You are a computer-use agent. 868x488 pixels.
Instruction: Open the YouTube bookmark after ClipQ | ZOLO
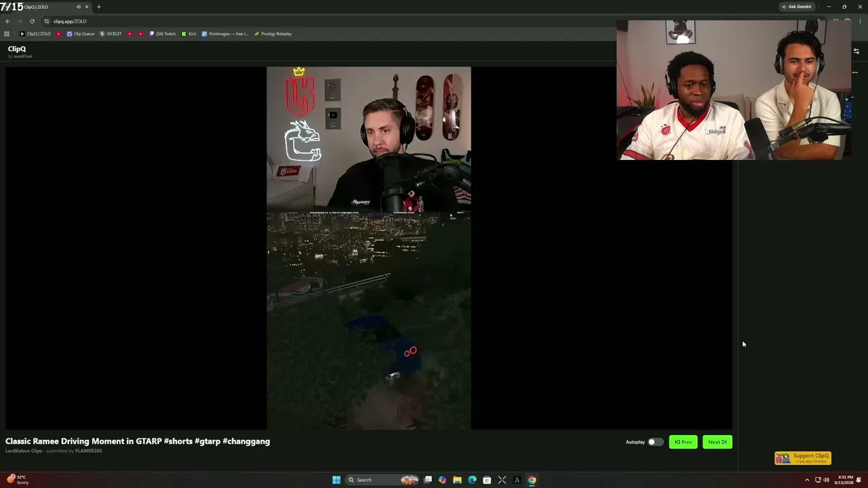pos(59,34)
